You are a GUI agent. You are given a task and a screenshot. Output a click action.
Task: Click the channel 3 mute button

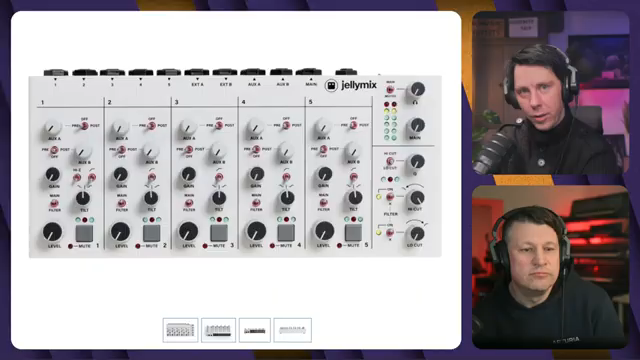[219, 233]
